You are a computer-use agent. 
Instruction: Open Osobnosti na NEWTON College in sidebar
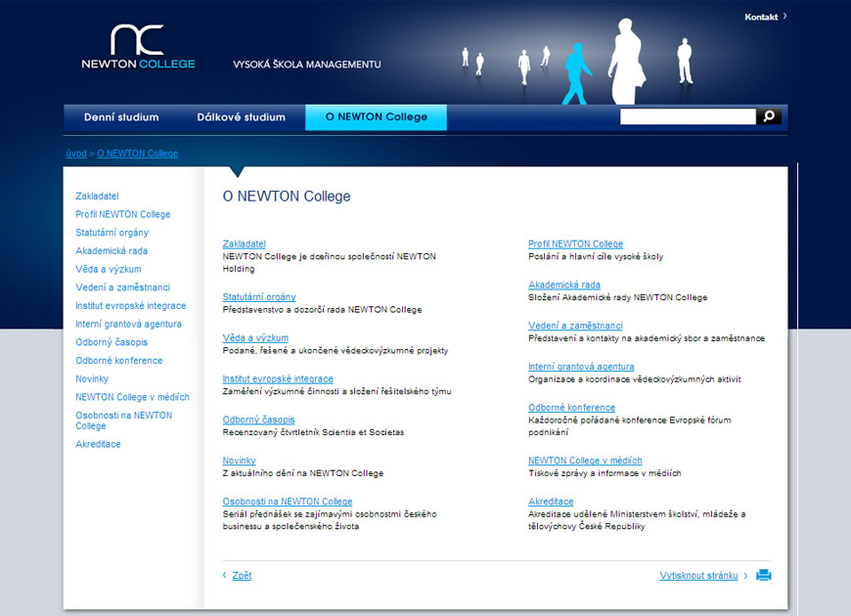(124, 420)
